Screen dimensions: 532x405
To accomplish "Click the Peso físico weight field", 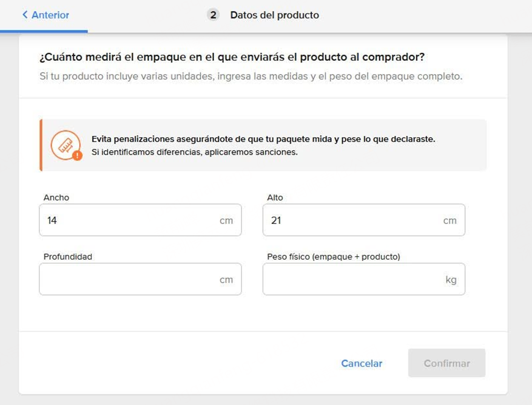I will (x=364, y=279).
